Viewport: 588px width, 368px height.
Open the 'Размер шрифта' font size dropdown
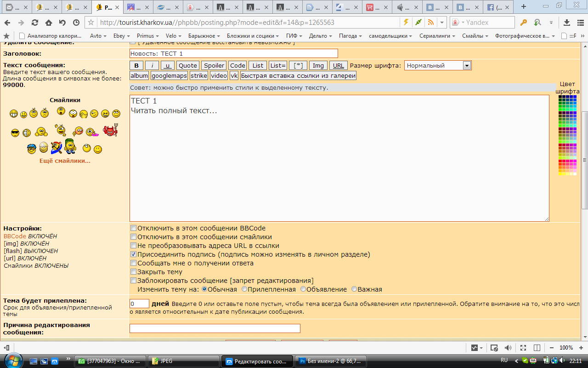coord(437,65)
